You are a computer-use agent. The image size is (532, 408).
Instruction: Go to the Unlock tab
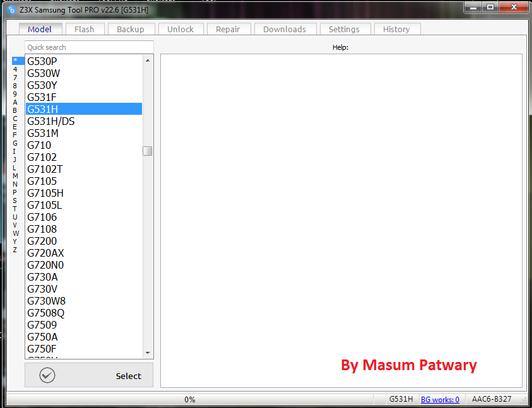point(180,29)
